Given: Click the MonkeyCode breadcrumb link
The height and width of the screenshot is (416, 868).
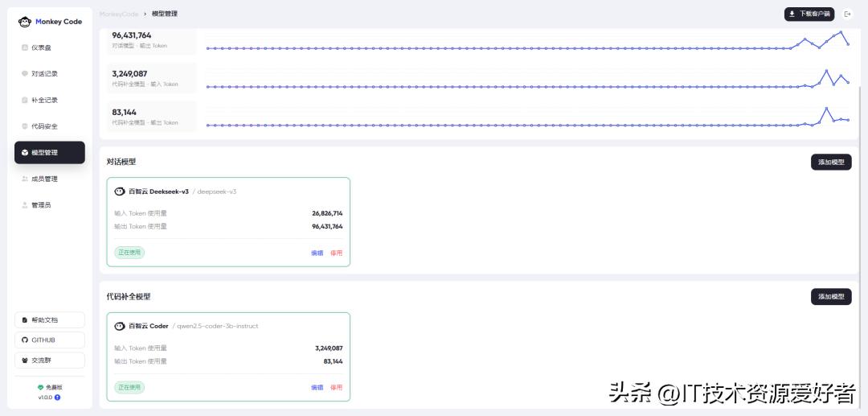Looking at the screenshot, I should (x=119, y=14).
